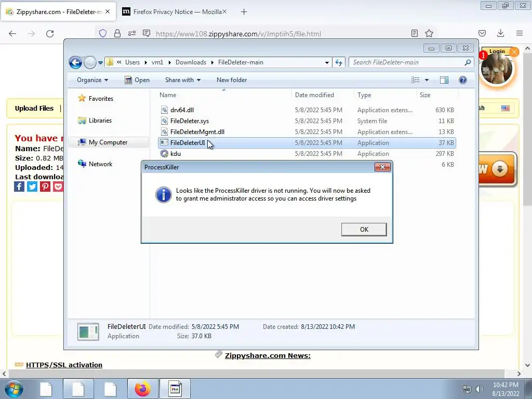The image size is (532, 399).
Task: Open the Share with dropdown
Action: coord(182,80)
